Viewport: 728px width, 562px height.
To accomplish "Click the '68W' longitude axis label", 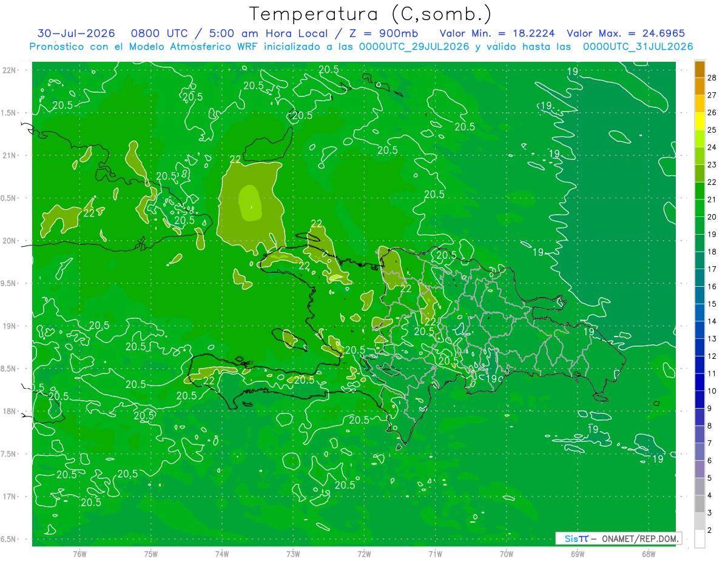I will 649,554.
